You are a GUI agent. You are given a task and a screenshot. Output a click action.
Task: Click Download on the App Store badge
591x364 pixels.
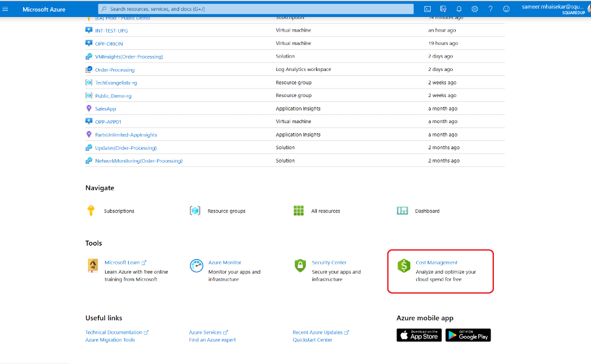(x=419, y=335)
